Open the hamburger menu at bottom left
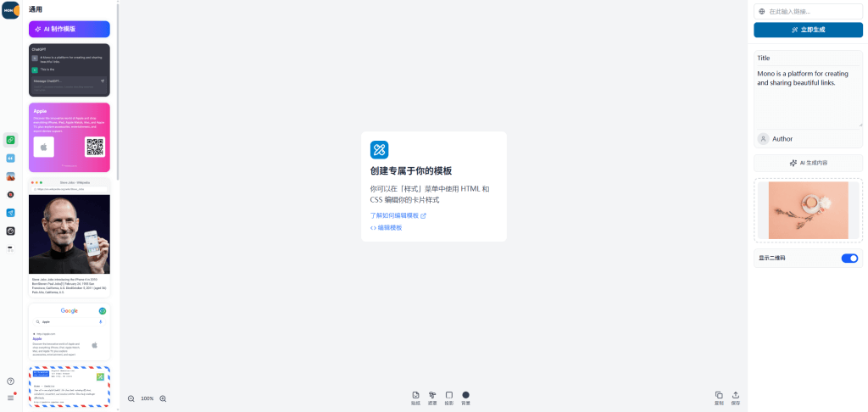 11,397
